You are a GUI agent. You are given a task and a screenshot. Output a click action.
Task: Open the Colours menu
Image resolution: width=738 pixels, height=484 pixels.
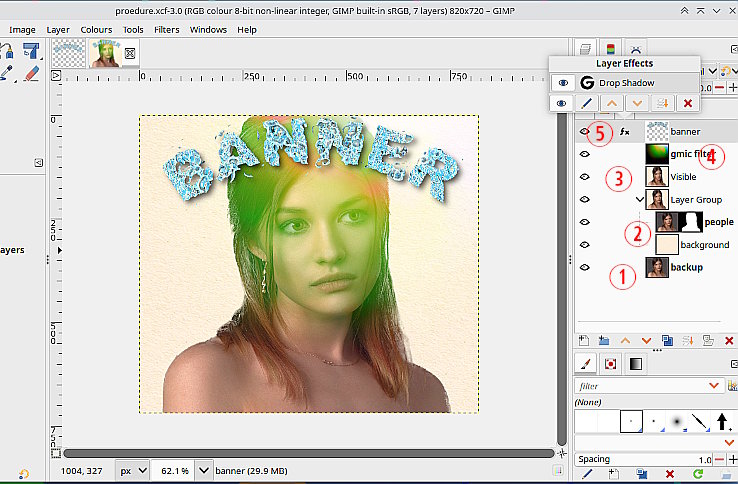click(x=96, y=30)
